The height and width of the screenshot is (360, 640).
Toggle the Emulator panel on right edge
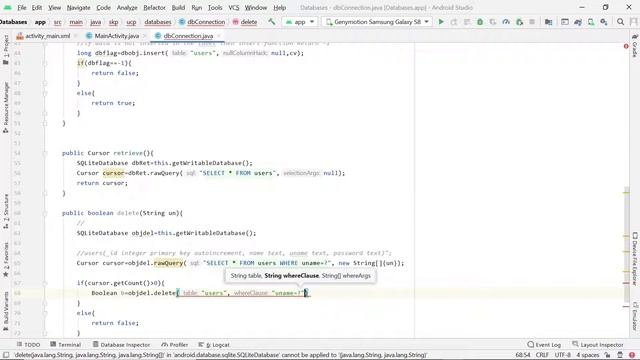pyautogui.click(x=635, y=316)
